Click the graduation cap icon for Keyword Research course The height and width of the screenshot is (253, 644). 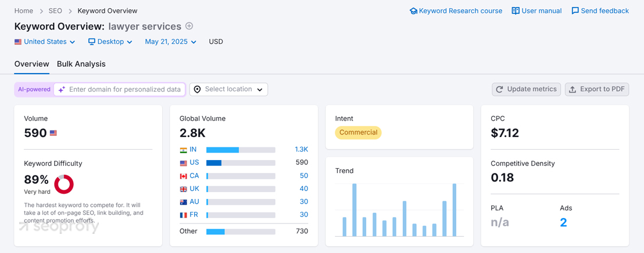pos(413,11)
